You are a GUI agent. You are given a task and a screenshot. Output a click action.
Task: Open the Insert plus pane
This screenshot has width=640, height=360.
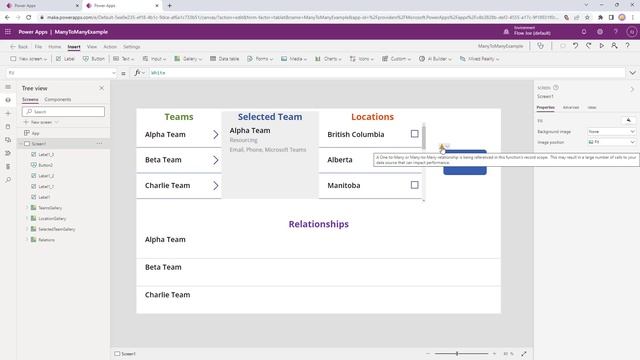tap(8, 113)
